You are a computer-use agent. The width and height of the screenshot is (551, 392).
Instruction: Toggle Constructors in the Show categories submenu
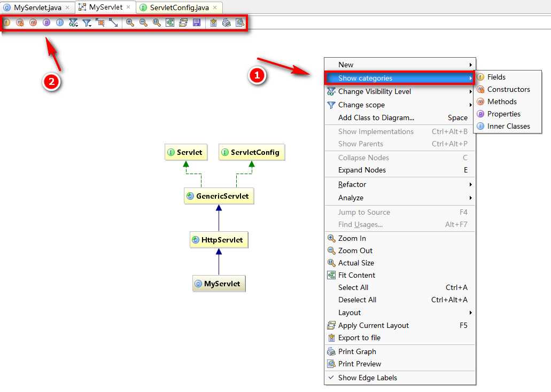pyautogui.click(x=508, y=89)
